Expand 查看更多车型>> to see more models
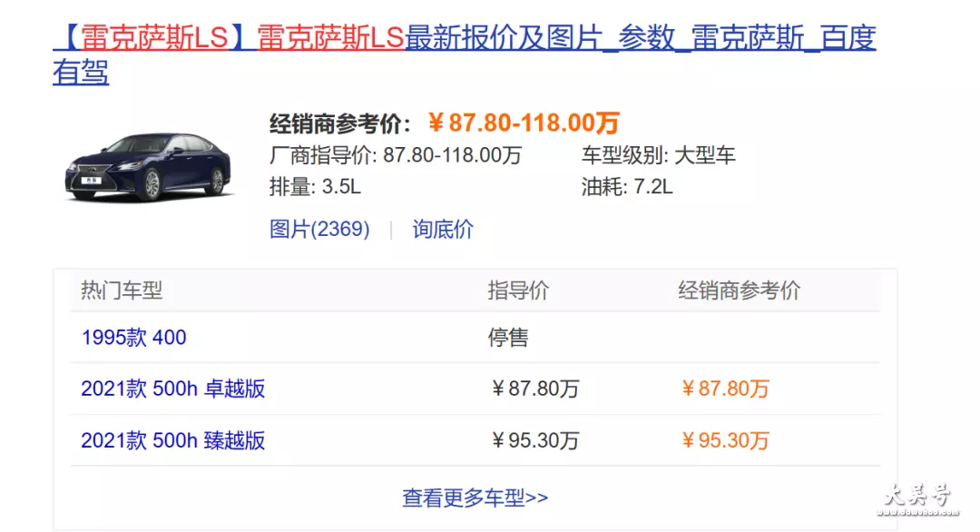980x532 pixels. click(475, 498)
